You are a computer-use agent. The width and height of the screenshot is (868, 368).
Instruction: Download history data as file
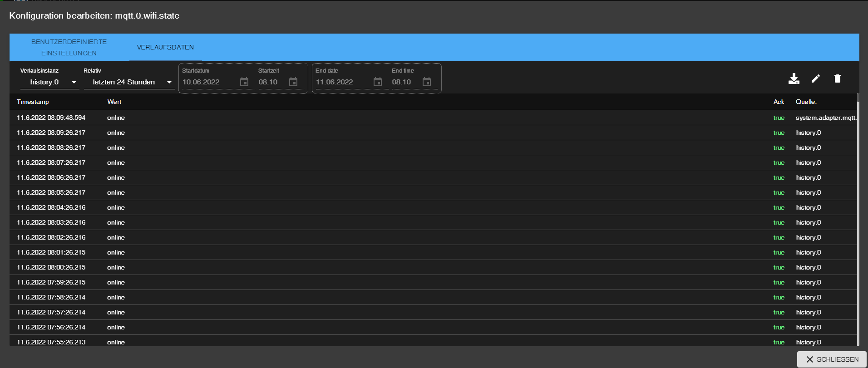point(794,79)
